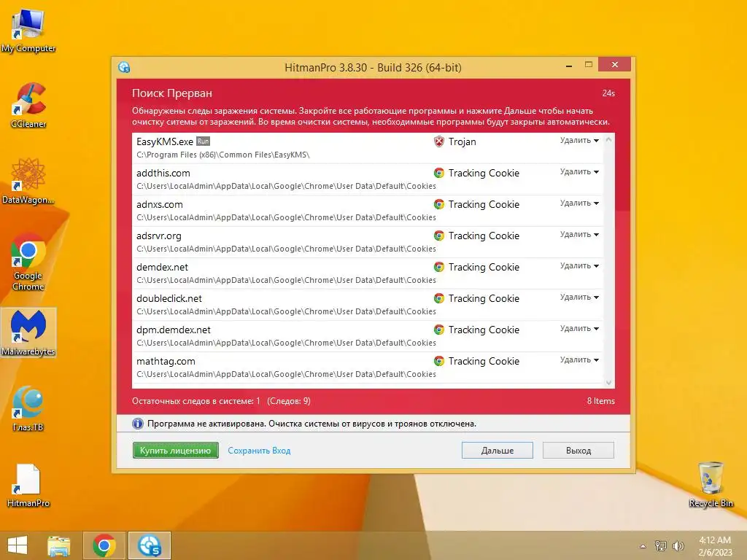Open the HitmanPro desktop shortcut file
Viewport: 747px width, 560px height.
[x=28, y=485]
